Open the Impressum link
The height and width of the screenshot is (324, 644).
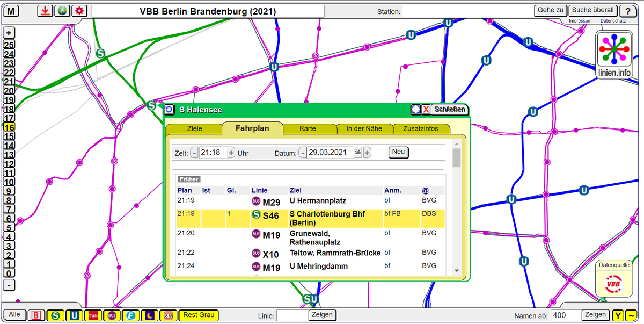click(x=580, y=21)
